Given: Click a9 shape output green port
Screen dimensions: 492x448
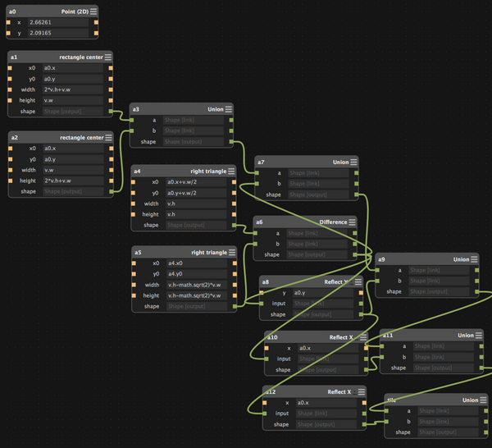Looking at the screenshot, I should click(x=477, y=291).
